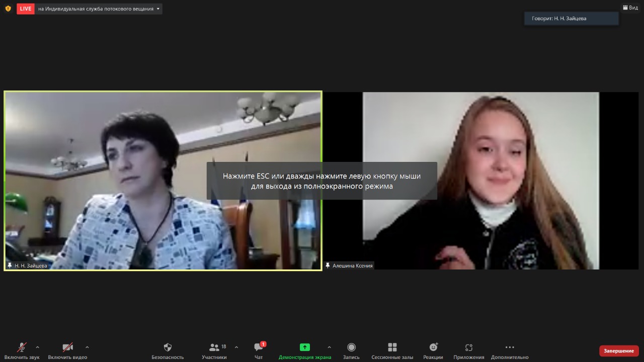This screenshot has width=644, height=362.
Task: Open the Чат chat panel
Action: [259, 350]
